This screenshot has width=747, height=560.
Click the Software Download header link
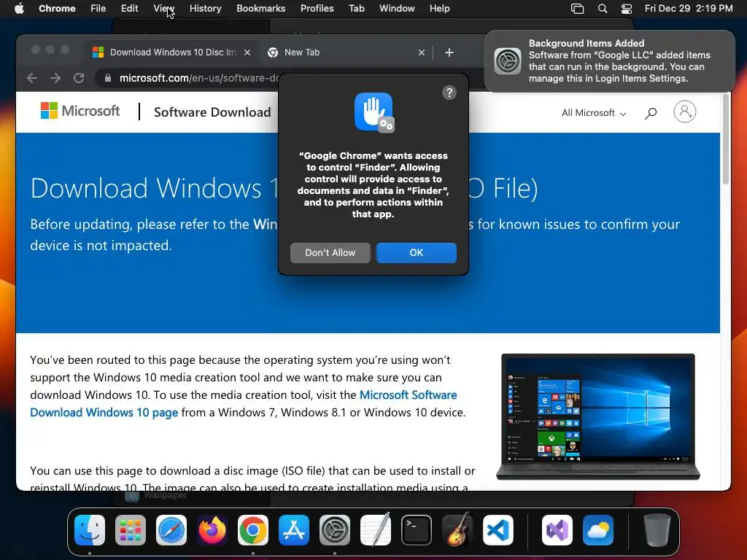(x=212, y=112)
